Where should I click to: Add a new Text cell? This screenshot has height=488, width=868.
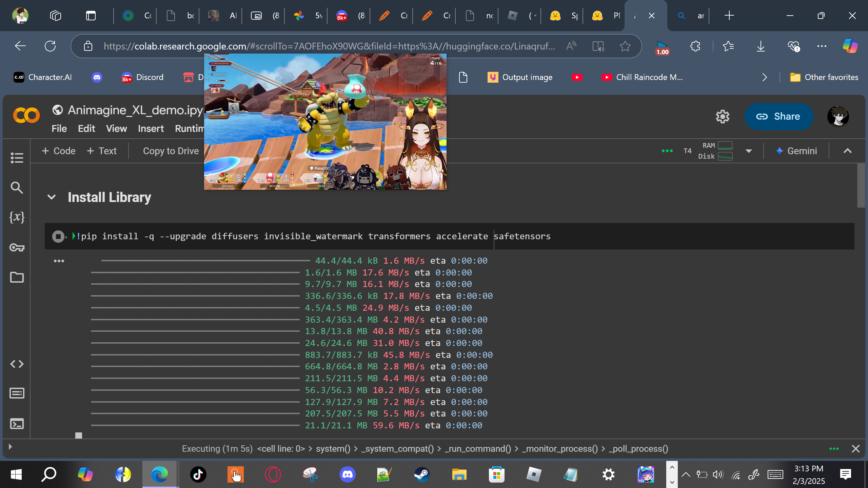click(x=102, y=151)
